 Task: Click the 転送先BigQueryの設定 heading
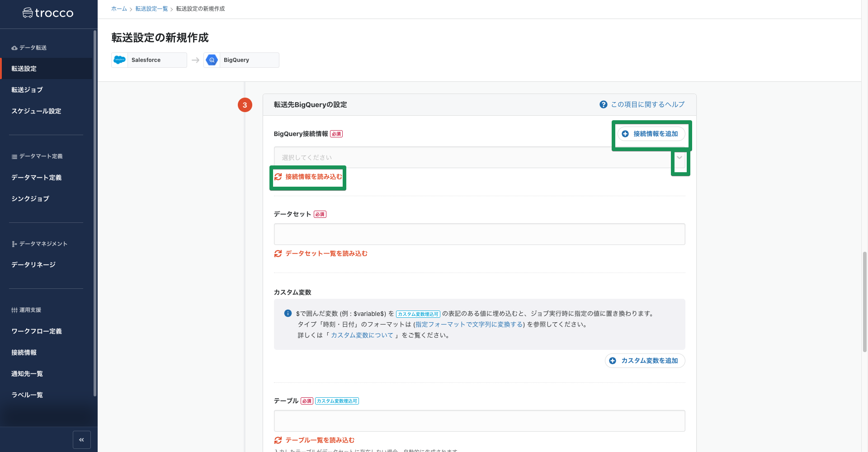click(311, 104)
